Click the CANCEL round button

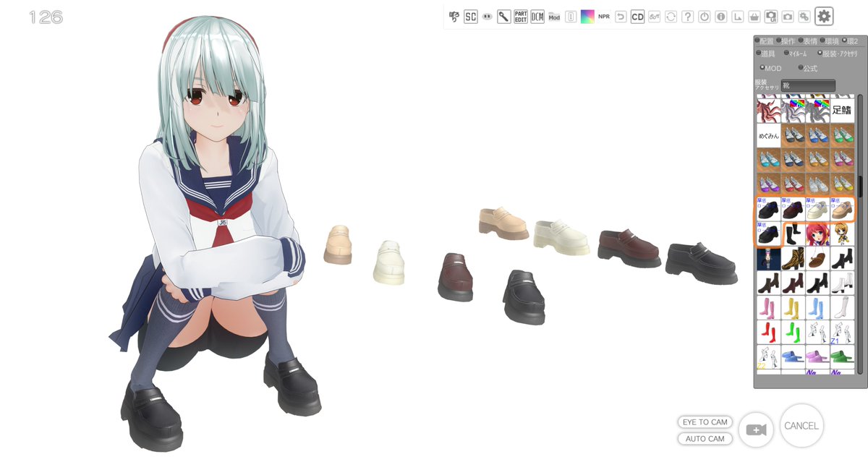(x=801, y=426)
